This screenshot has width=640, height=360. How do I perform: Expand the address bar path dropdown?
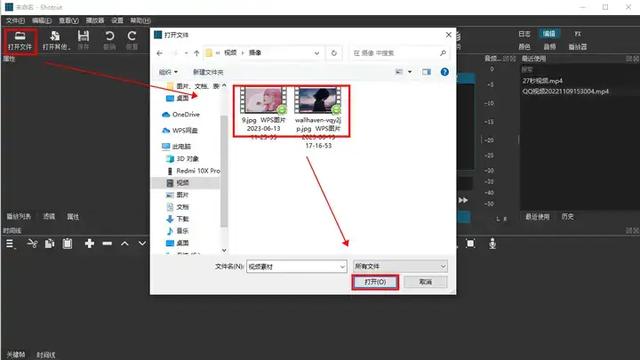[x=317, y=53]
